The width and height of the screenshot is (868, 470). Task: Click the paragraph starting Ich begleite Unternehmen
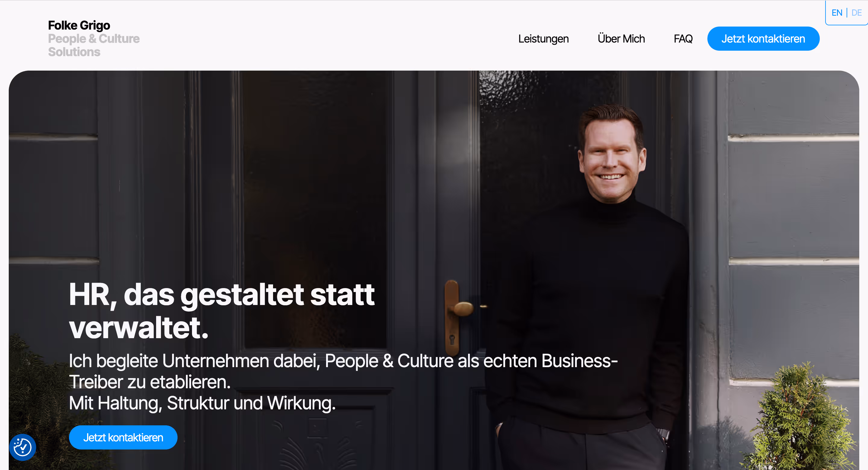coord(343,371)
